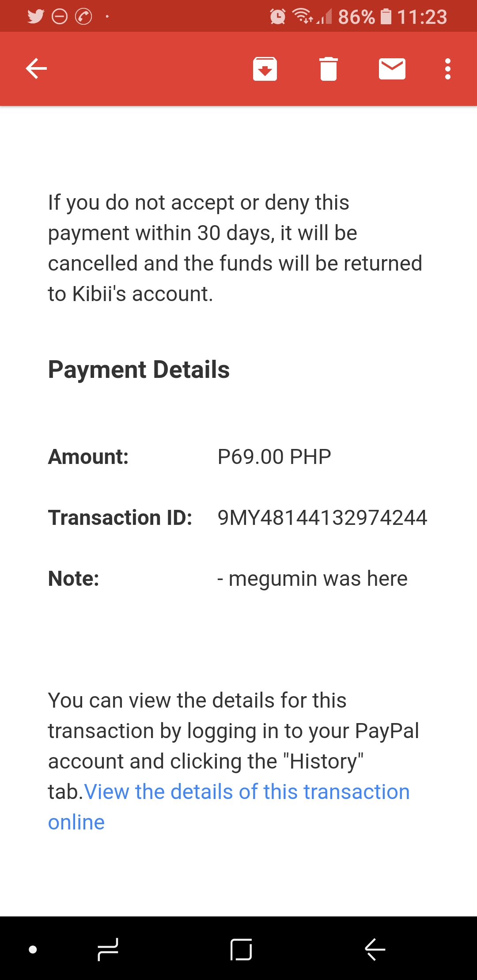This screenshot has width=477, height=980.
Task: Tap the P69.00 PHP amount value
Action: pos(274,457)
